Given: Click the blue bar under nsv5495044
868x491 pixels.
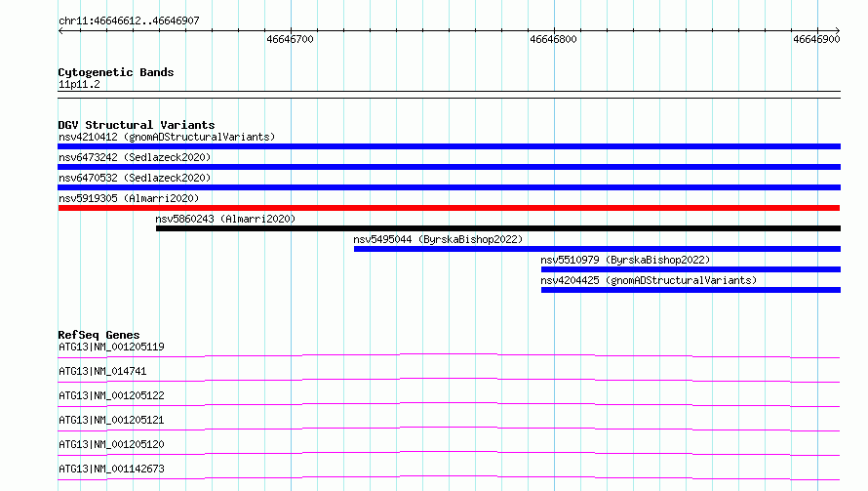Looking at the screenshot, I should [597, 249].
